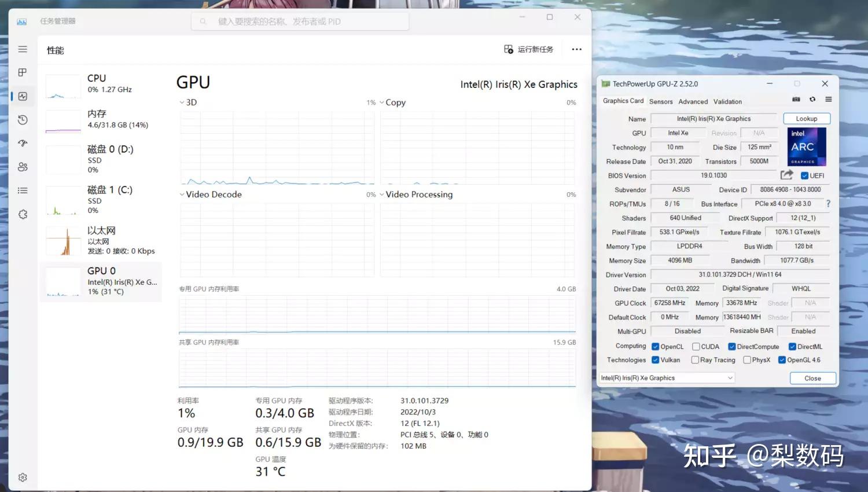Open the Advanced tab in GPU-Z
The height and width of the screenshot is (492, 868).
tap(693, 101)
